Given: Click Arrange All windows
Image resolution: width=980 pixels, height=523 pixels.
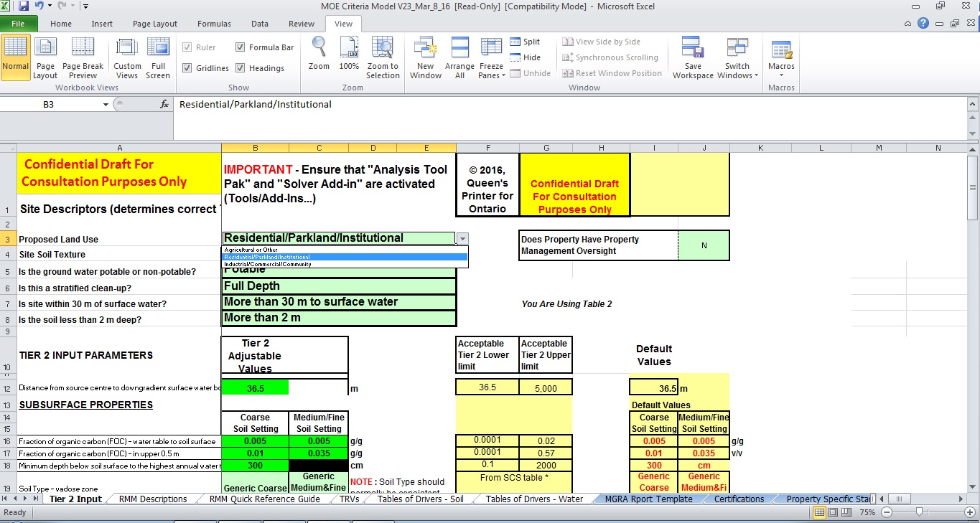Looking at the screenshot, I should coord(459,57).
